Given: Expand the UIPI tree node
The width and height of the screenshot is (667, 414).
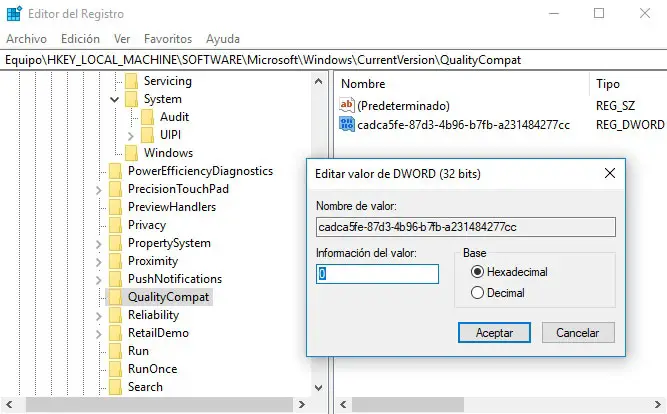Looking at the screenshot, I should 131,135.
